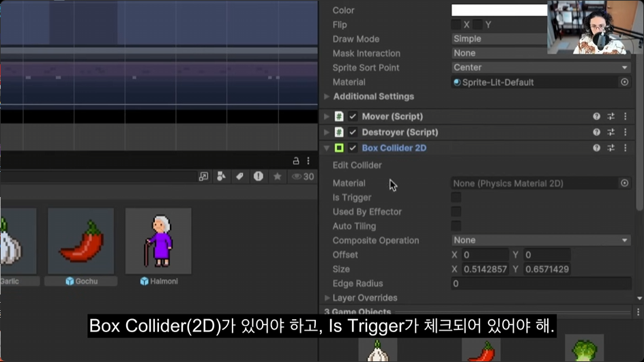Enable Flip Y checkbox
This screenshot has width=644, height=362.
pos(478,25)
